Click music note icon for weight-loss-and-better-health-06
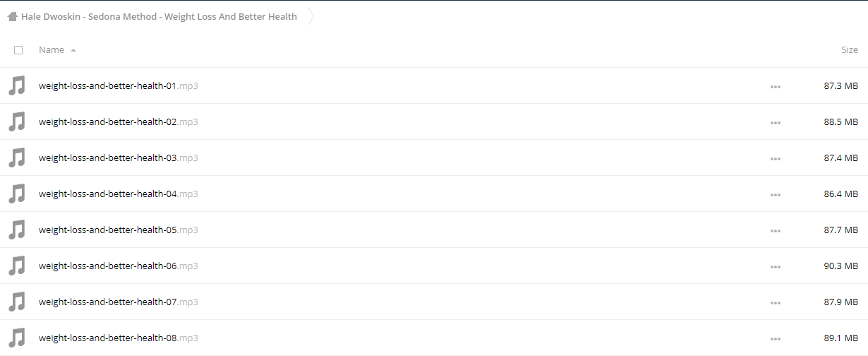 coord(17,266)
